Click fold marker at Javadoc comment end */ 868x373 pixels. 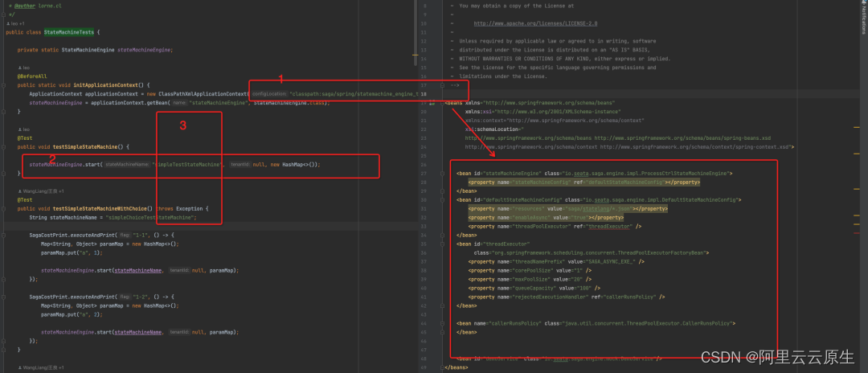(4, 15)
